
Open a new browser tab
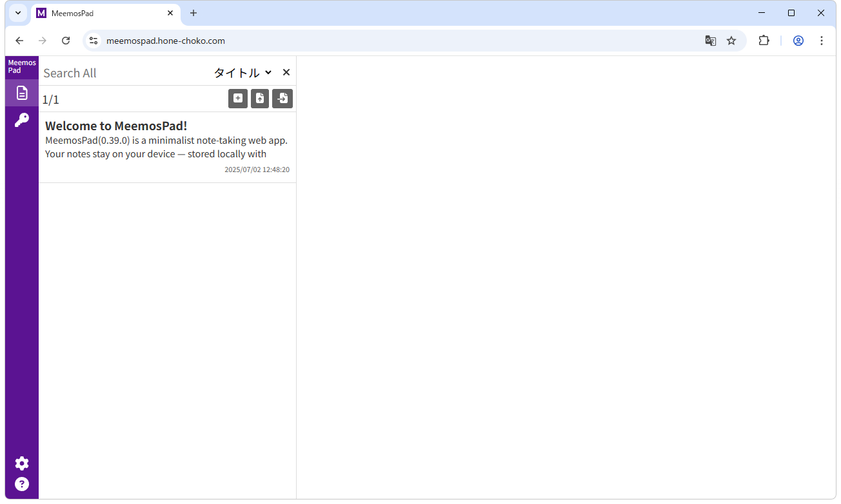193,13
